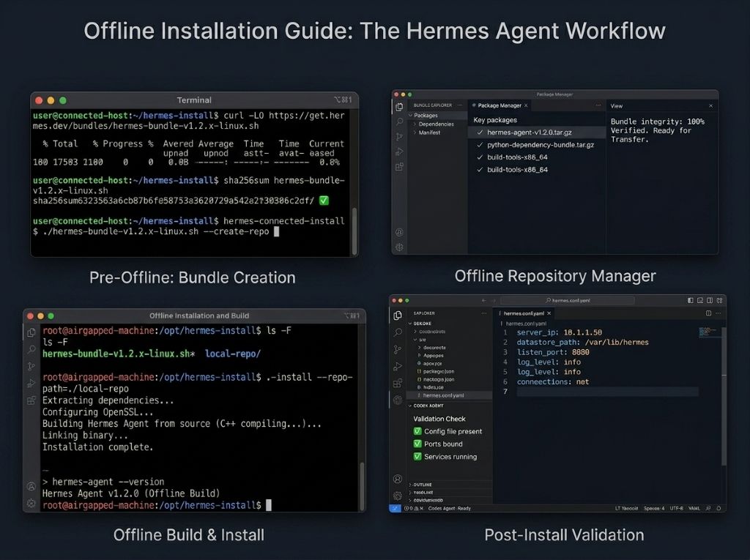Click UTF-8 encoding in status bar
The image size is (750, 560).
coord(676,508)
